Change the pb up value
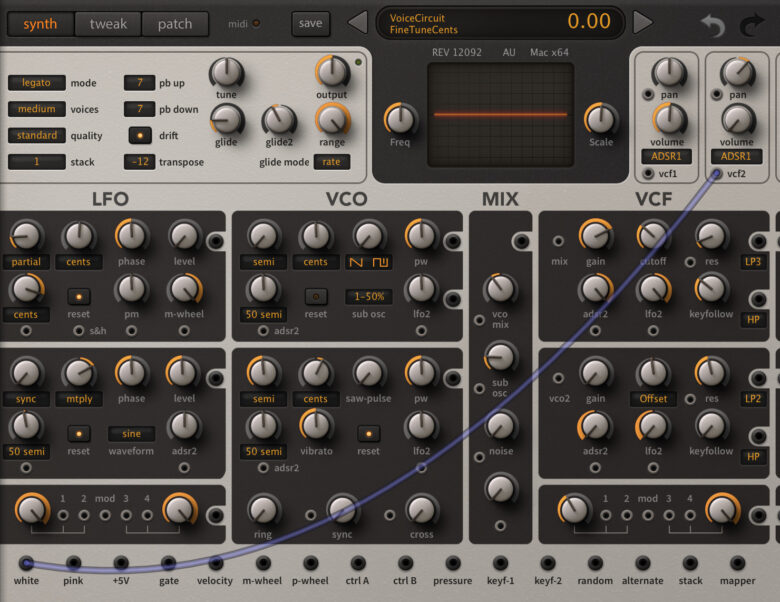The image size is (780, 602). point(139,83)
